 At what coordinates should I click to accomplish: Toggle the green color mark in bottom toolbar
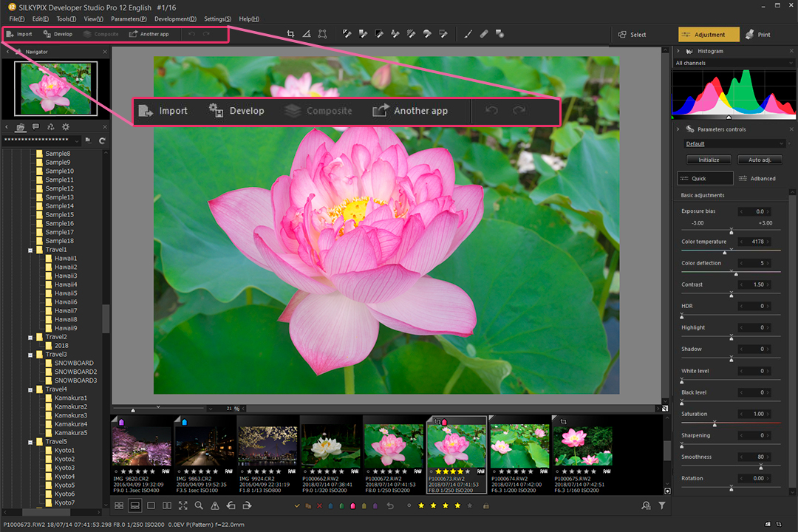(x=341, y=506)
